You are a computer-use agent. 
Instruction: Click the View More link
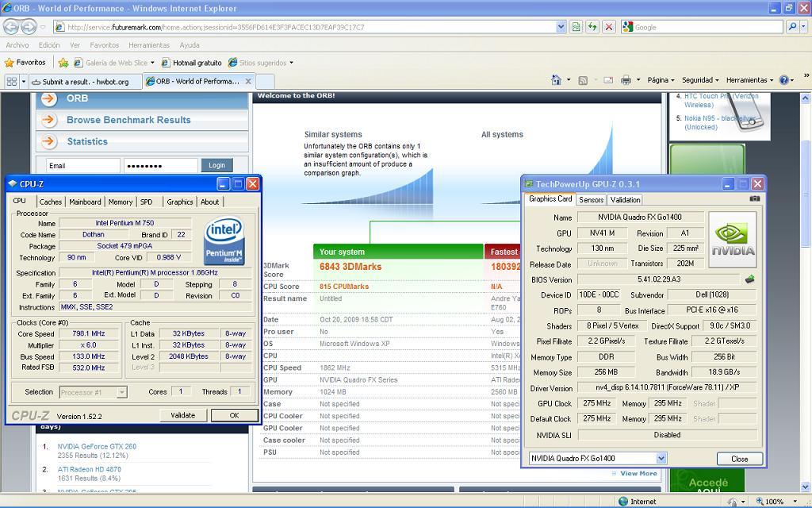click(x=638, y=473)
